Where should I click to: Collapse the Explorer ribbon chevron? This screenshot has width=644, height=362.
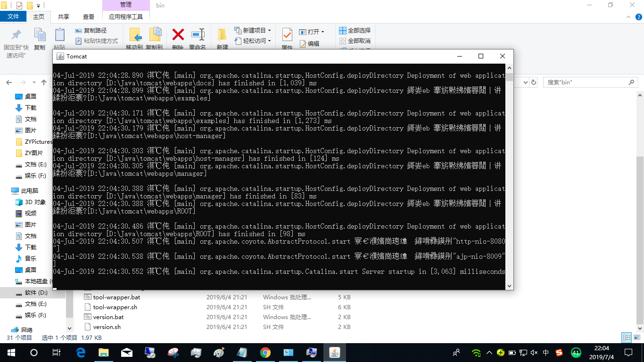pos(628,16)
